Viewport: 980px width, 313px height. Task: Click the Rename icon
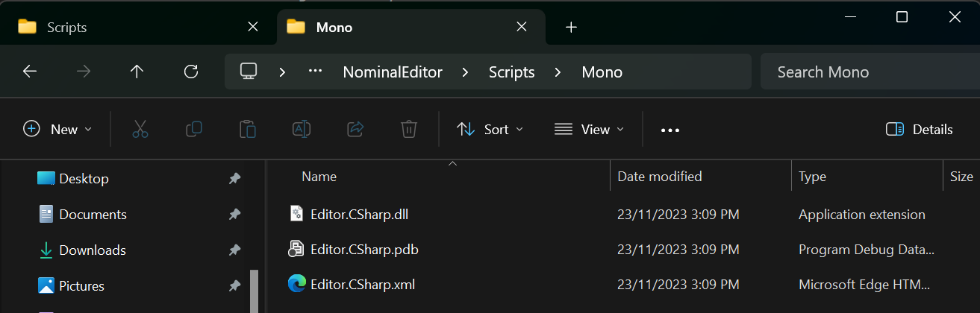point(302,129)
